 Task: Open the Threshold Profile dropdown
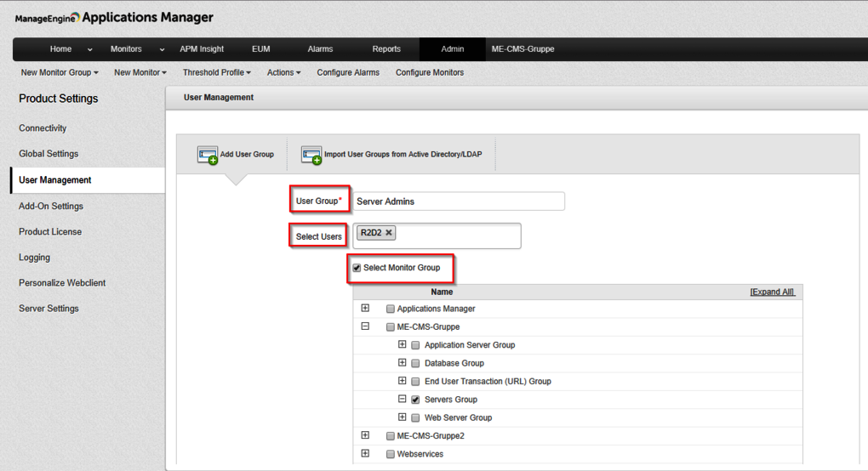pos(217,72)
